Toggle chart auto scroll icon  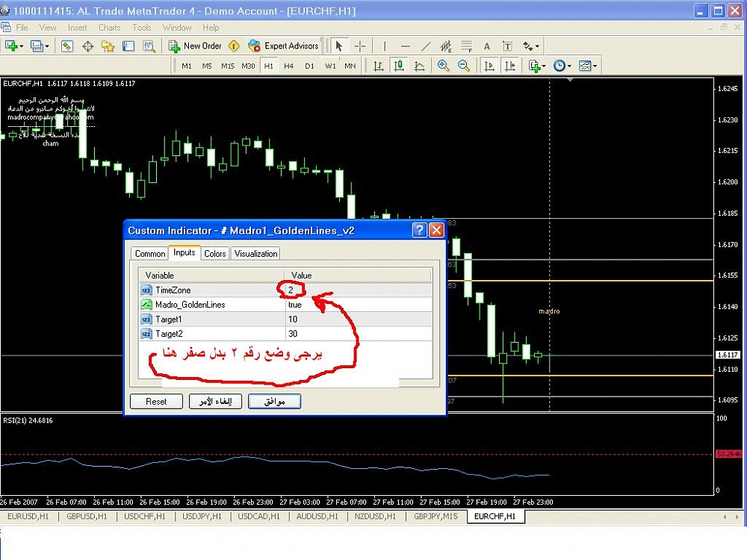pyautogui.click(x=489, y=66)
